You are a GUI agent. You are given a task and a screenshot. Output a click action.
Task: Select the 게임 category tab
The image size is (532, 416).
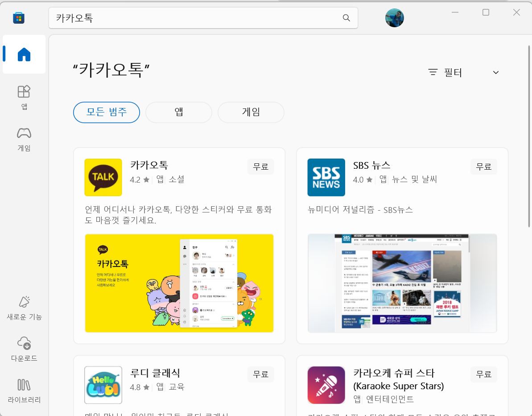coord(251,112)
